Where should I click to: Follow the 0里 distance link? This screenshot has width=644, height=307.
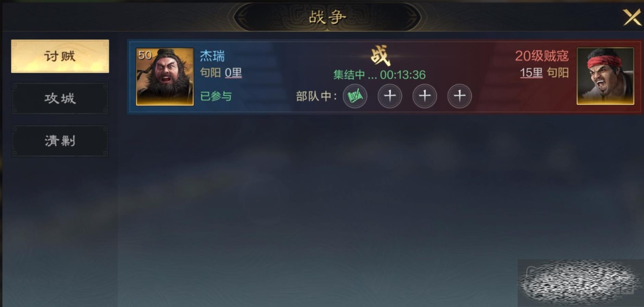(x=233, y=73)
